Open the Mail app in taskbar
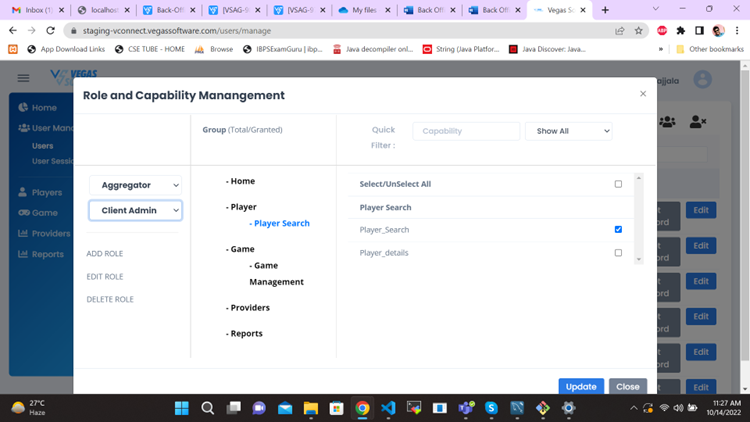 point(285,408)
